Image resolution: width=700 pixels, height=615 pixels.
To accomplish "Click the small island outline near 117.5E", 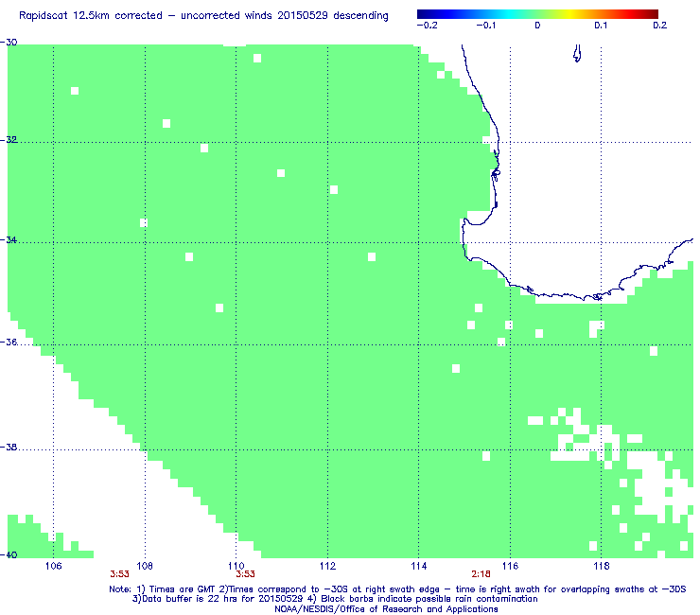I will pos(577,53).
